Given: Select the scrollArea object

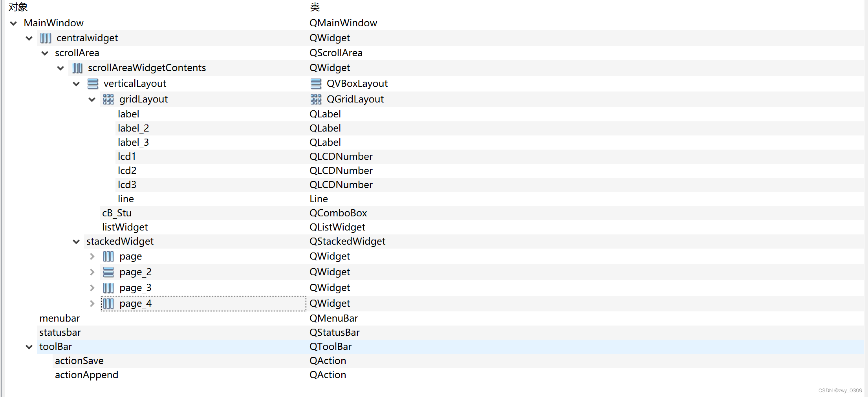Looking at the screenshot, I should point(77,53).
